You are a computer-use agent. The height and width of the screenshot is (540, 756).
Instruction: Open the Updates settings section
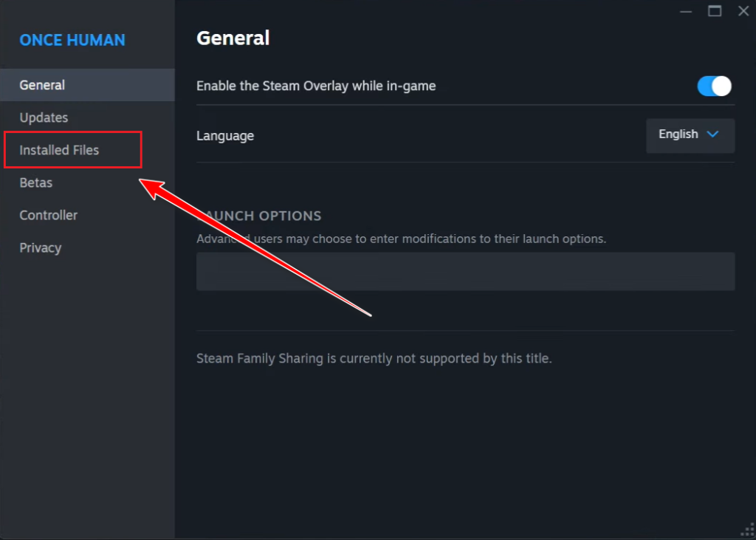pyautogui.click(x=44, y=117)
